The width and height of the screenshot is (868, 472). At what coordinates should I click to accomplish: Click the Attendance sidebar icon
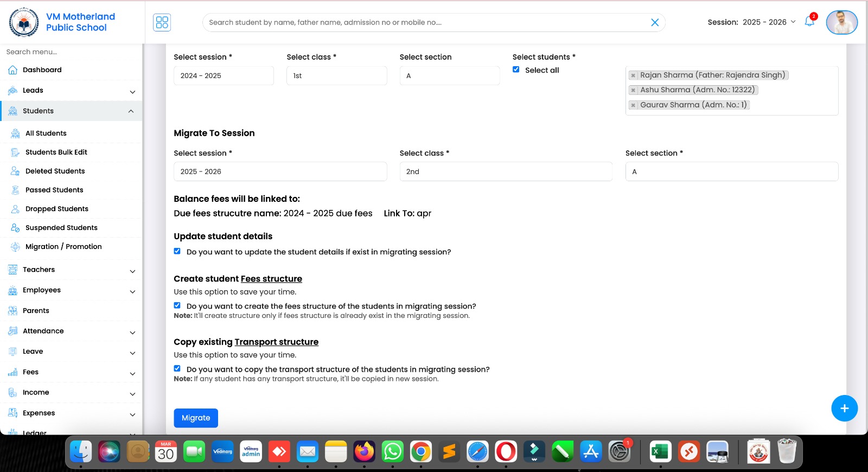click(13, 331)
